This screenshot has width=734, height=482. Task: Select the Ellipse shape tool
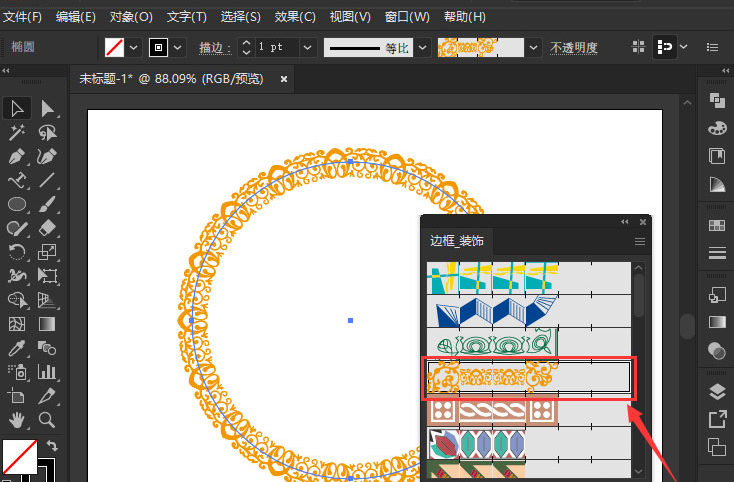tap(17, 204)
